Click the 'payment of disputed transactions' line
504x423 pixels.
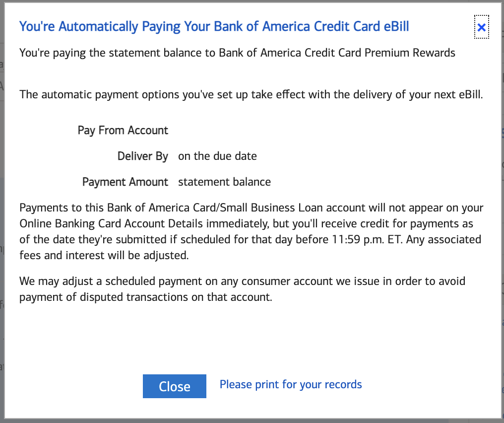(x=146, y=297)
